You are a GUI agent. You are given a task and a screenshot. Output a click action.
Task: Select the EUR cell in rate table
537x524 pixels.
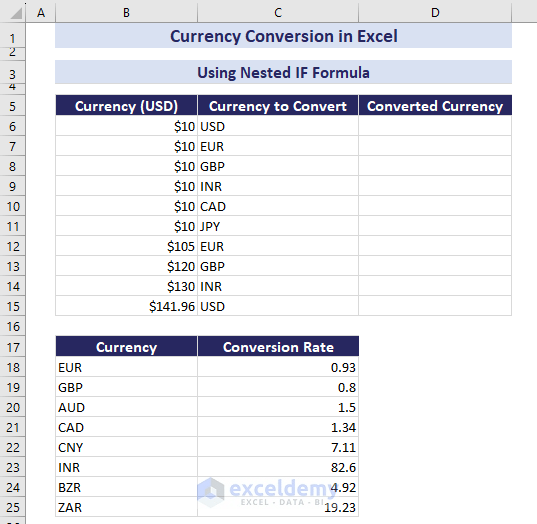coord(126,367)
